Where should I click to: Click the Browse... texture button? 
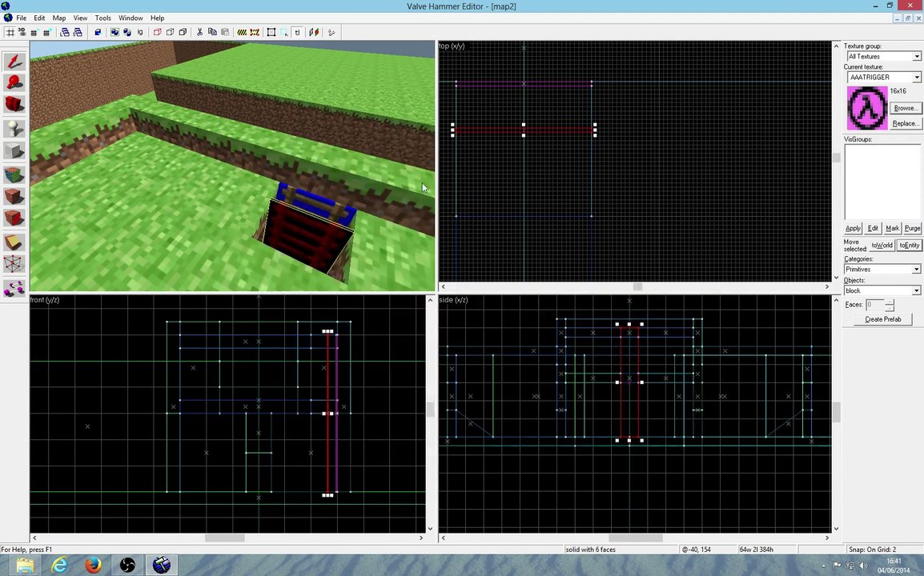(x=905, y=108)
